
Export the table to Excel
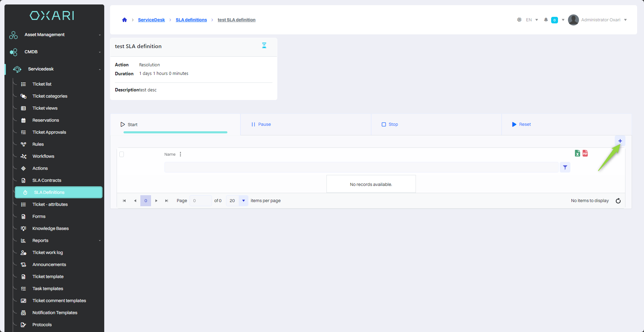577,153
